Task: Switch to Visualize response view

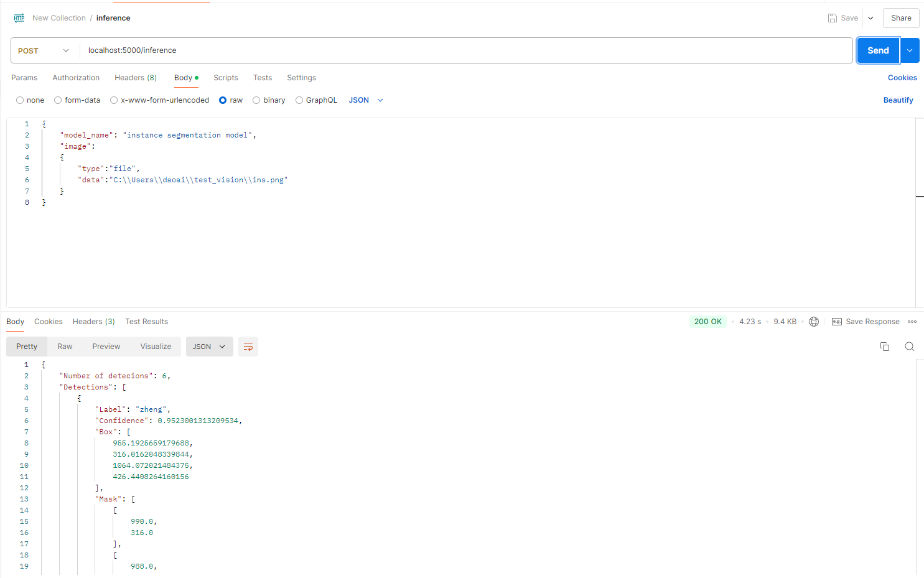Action: (156, 347)
